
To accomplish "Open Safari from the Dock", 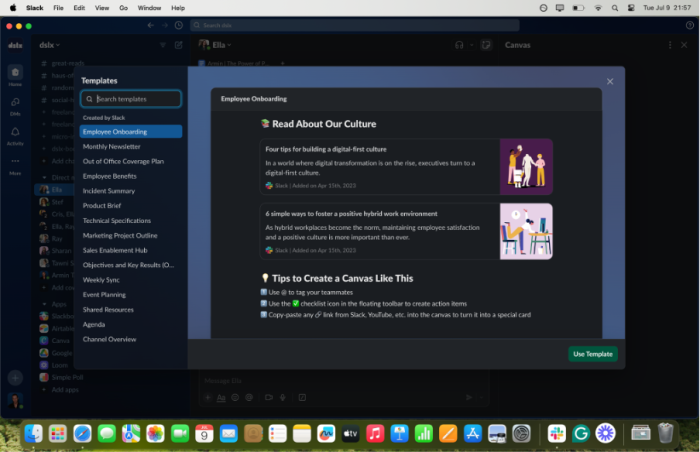I will point(82,433).
